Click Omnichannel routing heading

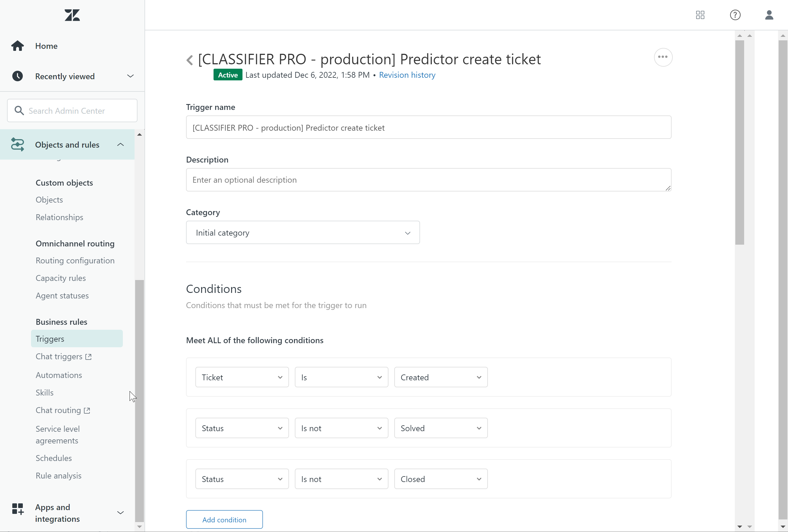click(75, 243)
